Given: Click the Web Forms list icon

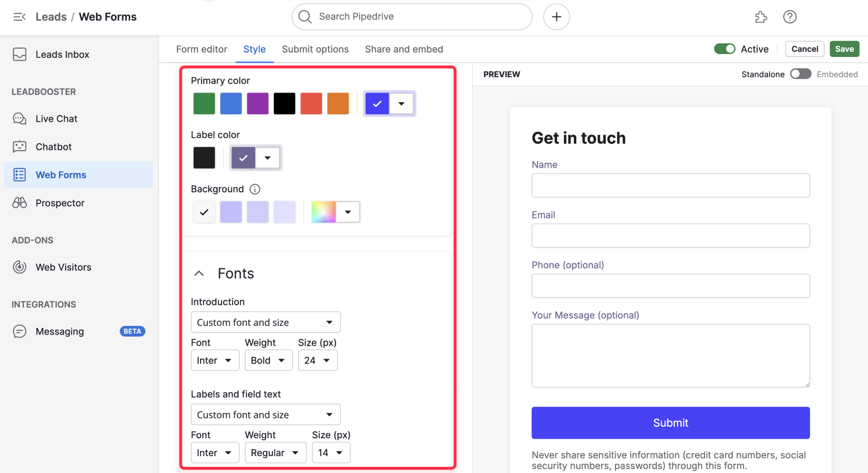Looking at the screenshot, I should click(x=20, y=175).
